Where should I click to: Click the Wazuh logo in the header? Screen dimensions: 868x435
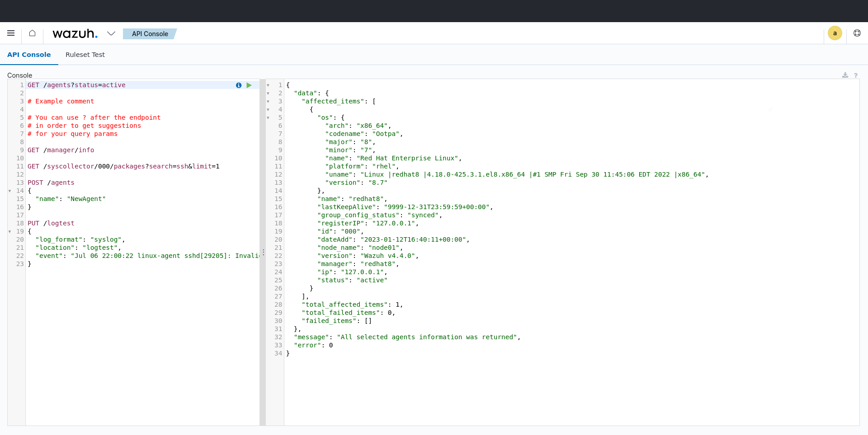75,33
